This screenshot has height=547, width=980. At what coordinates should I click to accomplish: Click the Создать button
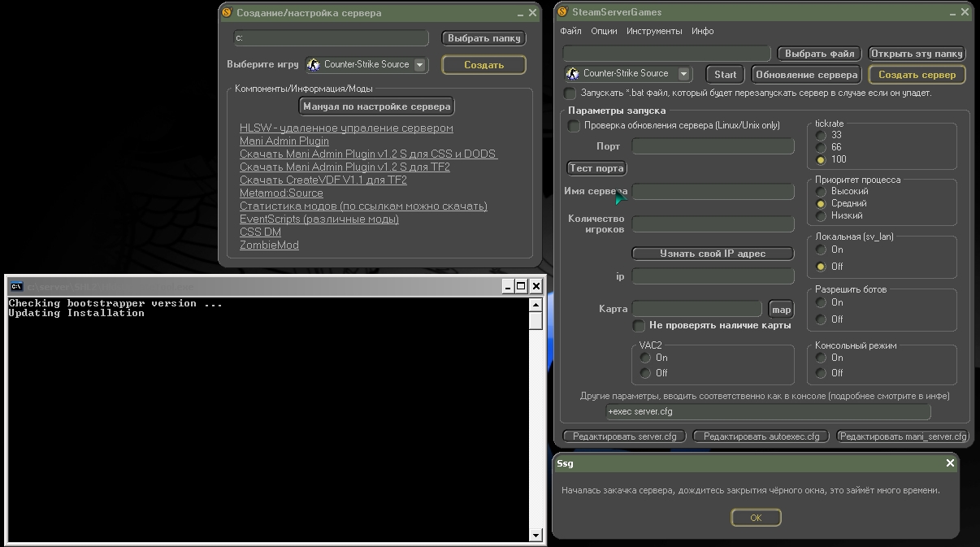[x=483, y=65]
